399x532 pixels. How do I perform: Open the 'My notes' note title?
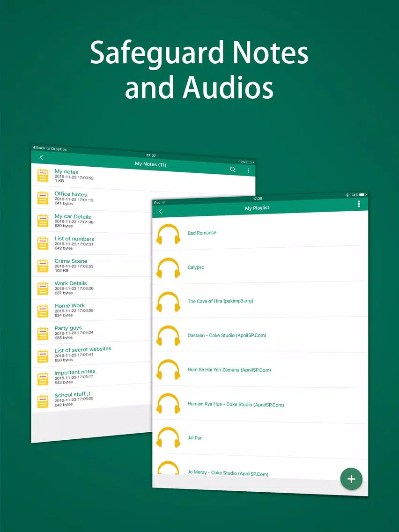tap(66, 172)
